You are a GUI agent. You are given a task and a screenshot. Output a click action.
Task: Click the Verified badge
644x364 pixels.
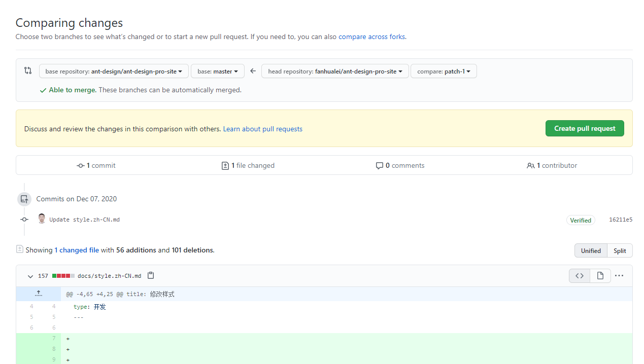tap(581, 220)
